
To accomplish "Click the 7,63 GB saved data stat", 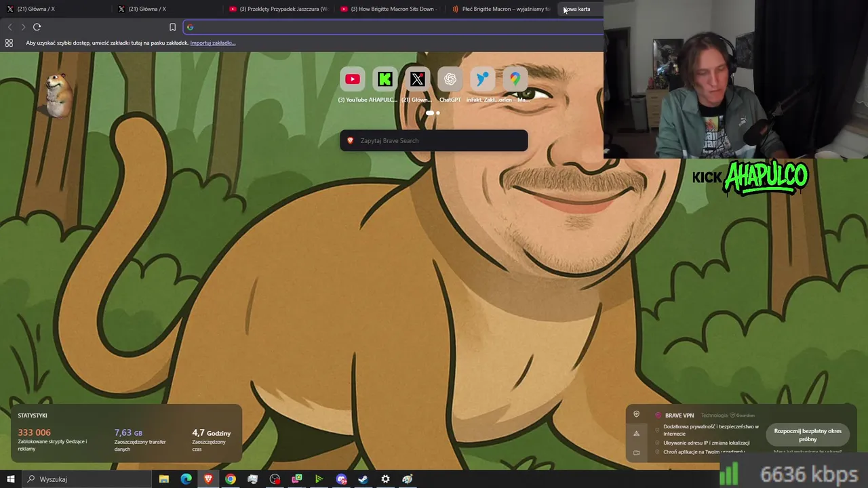I will pyautogui.click(x=128, y=432).
